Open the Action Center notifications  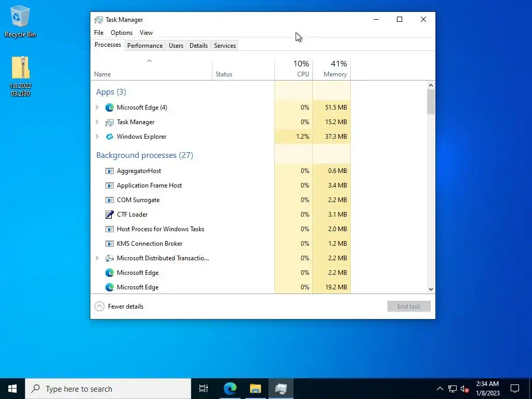[515, 389]
